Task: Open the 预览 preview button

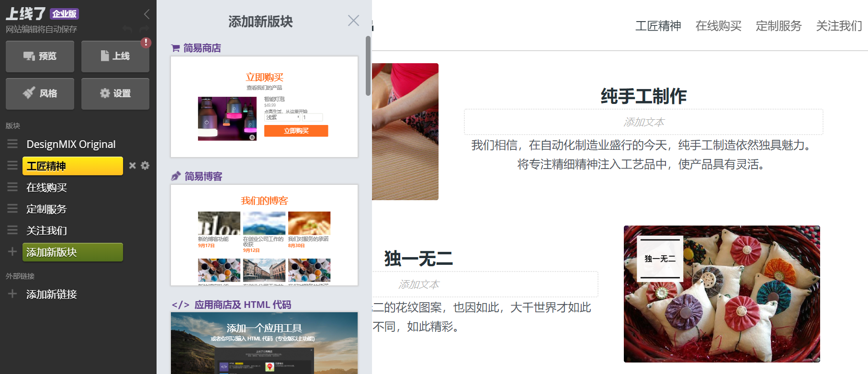Action: click(40, 57)
